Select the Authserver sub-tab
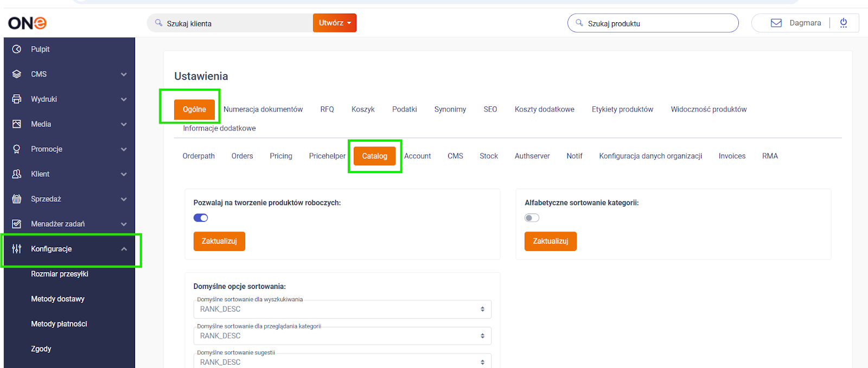This screenshot has width=868, height=368. 532,156
